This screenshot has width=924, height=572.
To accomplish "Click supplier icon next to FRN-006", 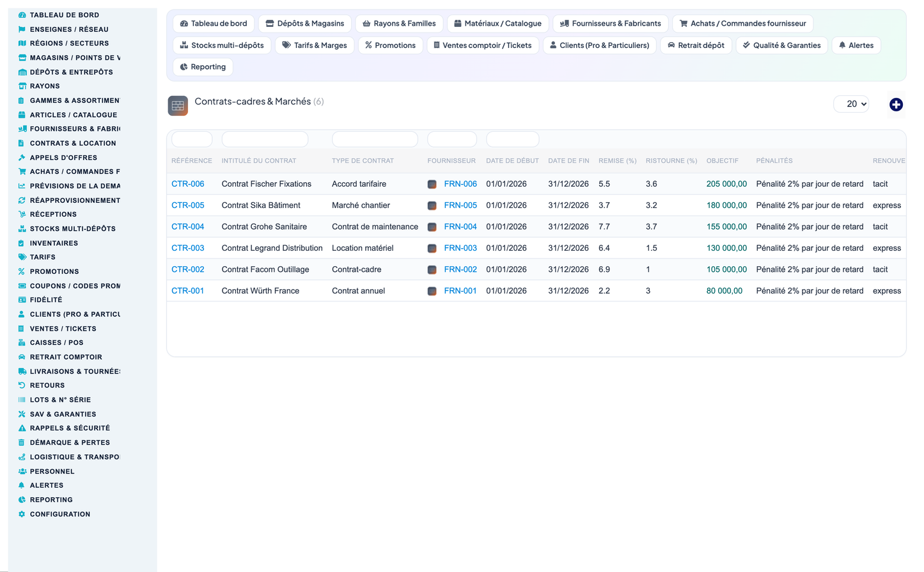I will pos(432,184).
